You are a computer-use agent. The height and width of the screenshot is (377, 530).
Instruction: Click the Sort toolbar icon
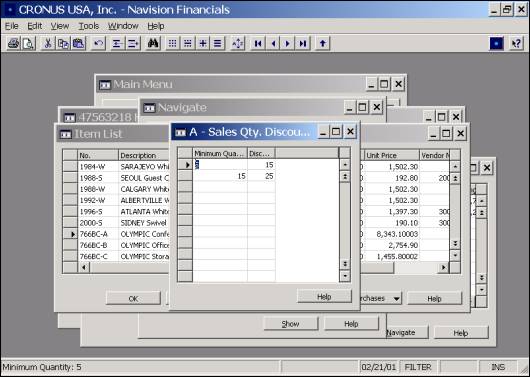(x=238, y=43)
